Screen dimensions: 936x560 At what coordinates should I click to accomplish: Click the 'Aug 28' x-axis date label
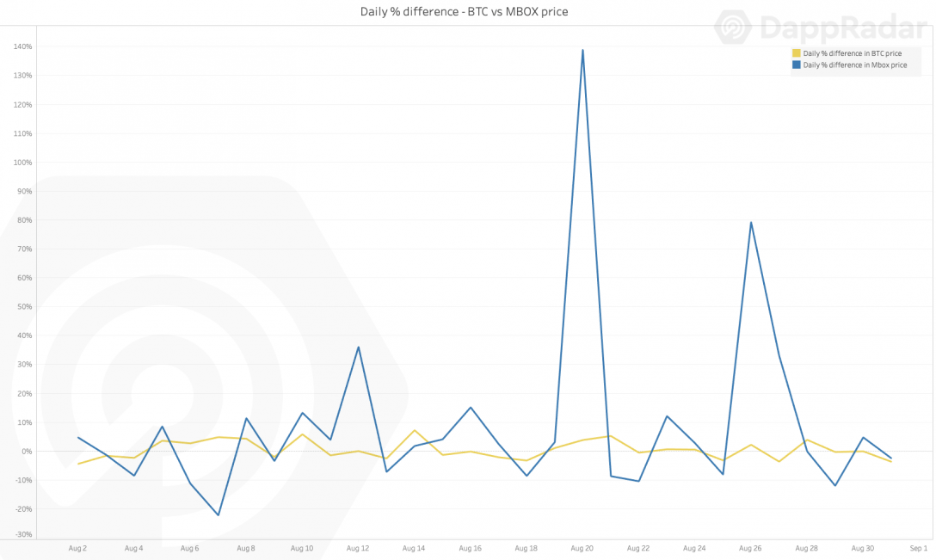pos(806,548)
